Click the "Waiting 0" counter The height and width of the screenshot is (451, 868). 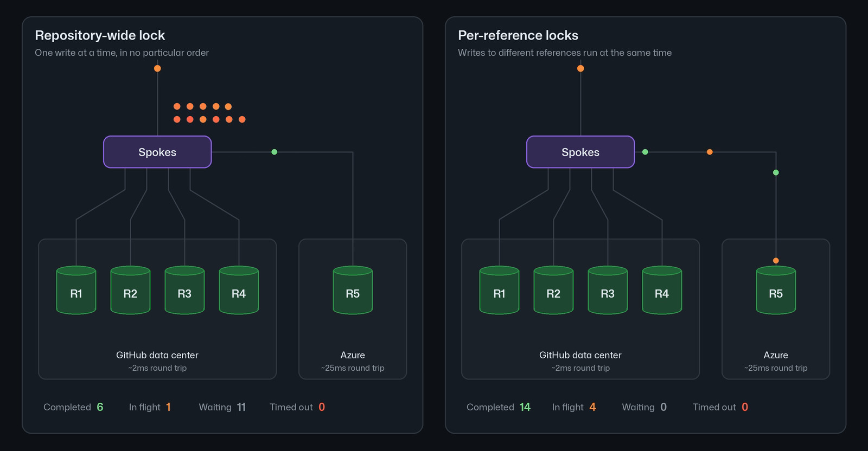click(x=644, y=407)
